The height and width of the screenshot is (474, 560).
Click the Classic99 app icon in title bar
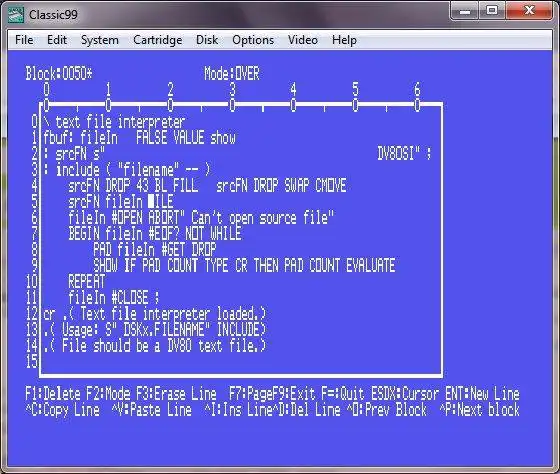coord(16,15)
